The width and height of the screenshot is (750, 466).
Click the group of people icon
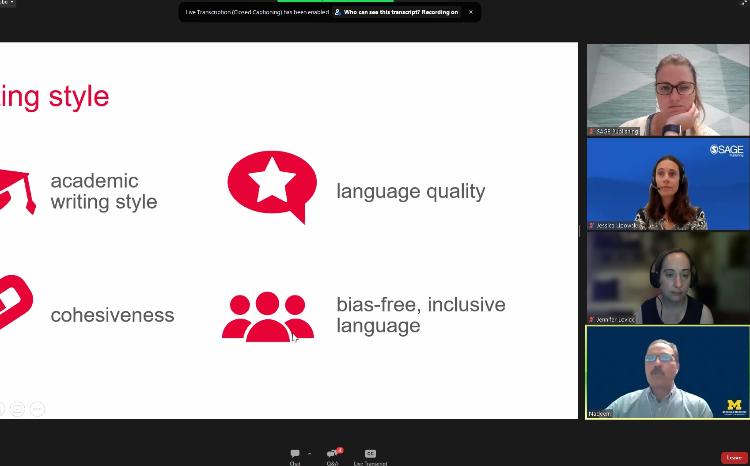click(267, 316)
